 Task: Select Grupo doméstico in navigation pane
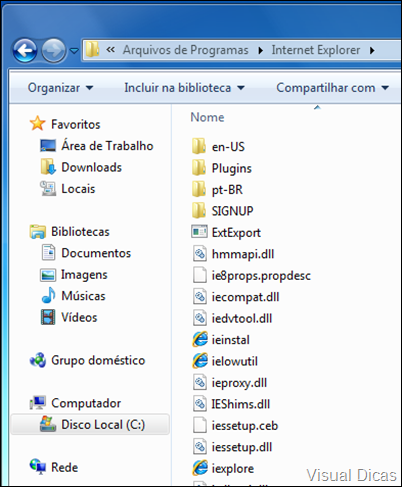click(x=98, y=360)
